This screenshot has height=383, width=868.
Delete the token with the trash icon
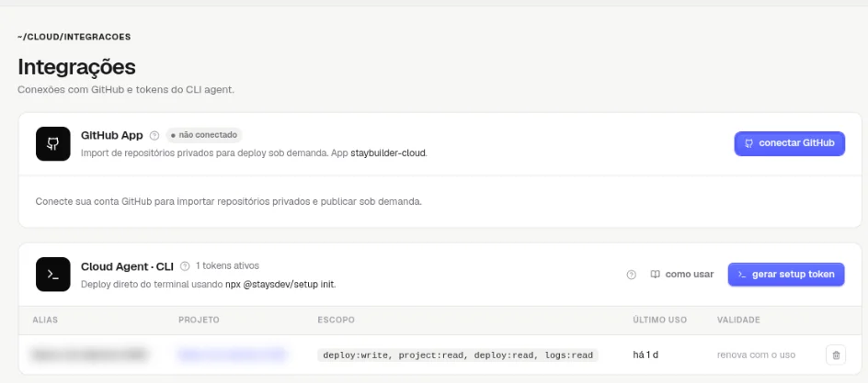(836, 355)
